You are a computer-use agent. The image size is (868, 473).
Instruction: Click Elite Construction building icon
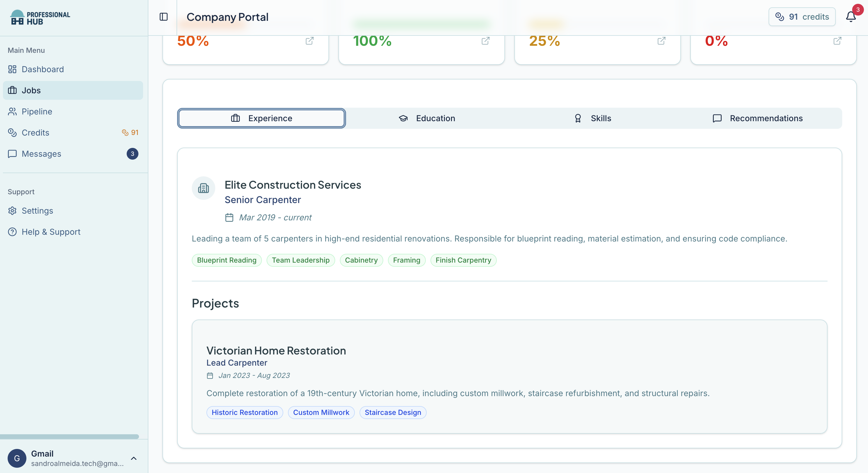[x=203, y=188]
